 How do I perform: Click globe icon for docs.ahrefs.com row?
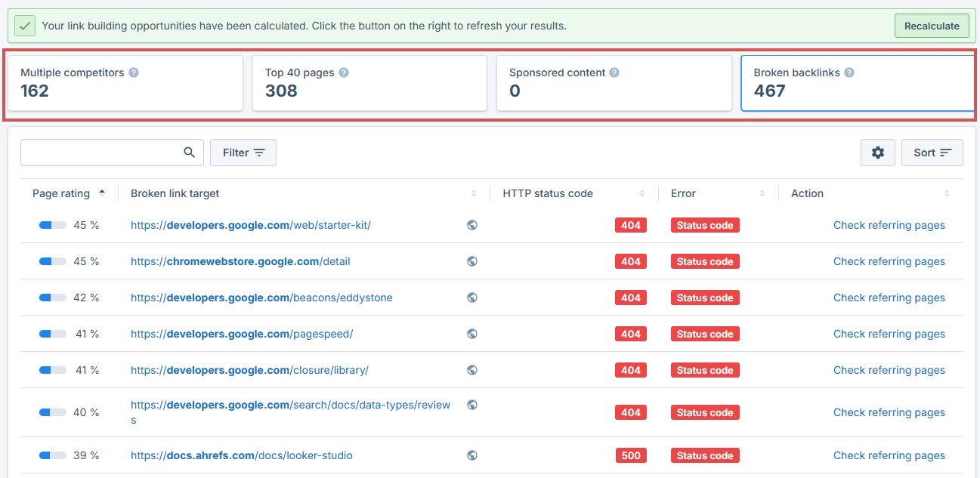(472, 455)
